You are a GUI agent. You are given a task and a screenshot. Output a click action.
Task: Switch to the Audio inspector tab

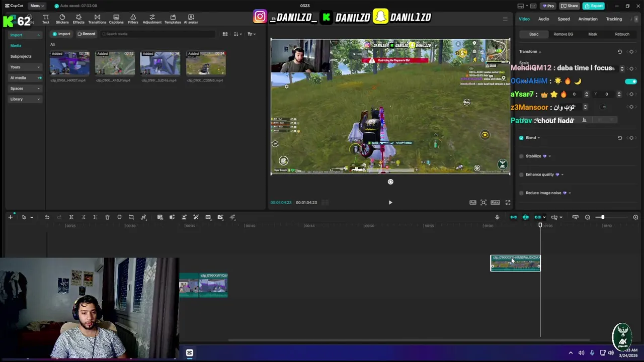click(x=543, y=19)
